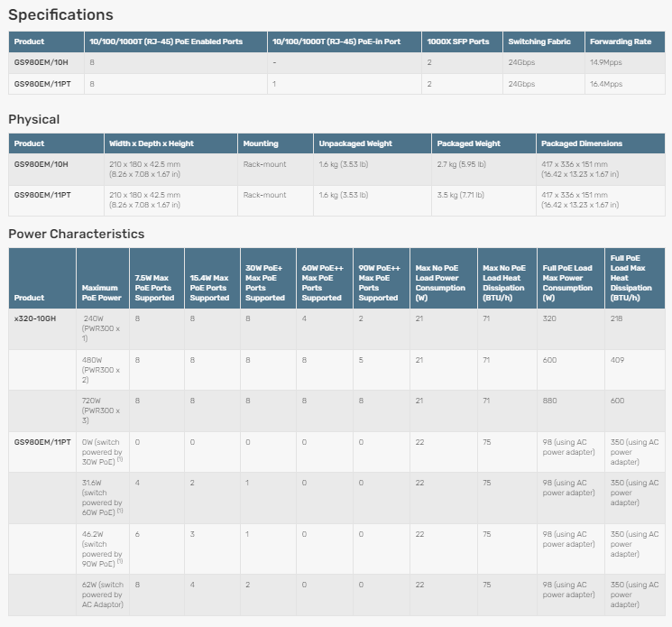The image size is (672, 627).
Task: Select the "480W (PWR300 x 2)" cell
Action: click(x=101, y=370)
